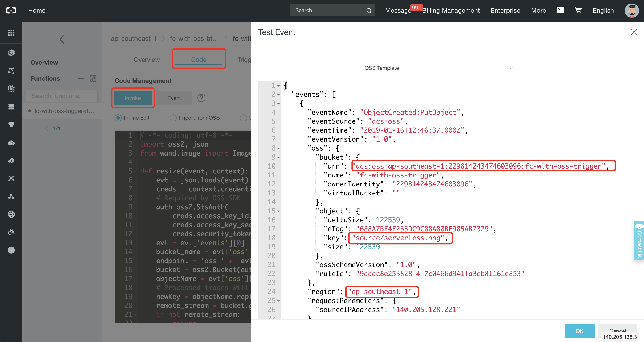Screen dimensions: 644x342
Task: Switch to the Code tab
Action: coord(198,60)
